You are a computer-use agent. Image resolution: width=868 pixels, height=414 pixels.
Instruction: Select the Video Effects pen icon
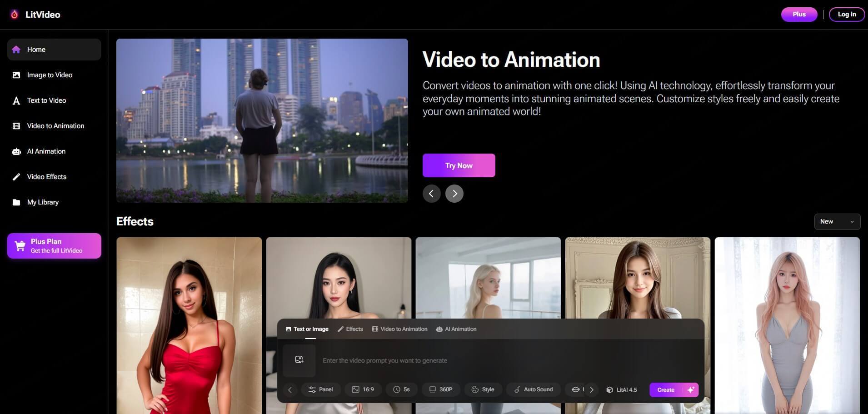16,177
